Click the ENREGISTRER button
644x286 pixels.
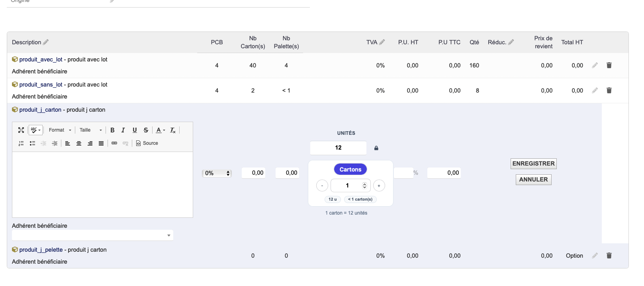point(533,164)
